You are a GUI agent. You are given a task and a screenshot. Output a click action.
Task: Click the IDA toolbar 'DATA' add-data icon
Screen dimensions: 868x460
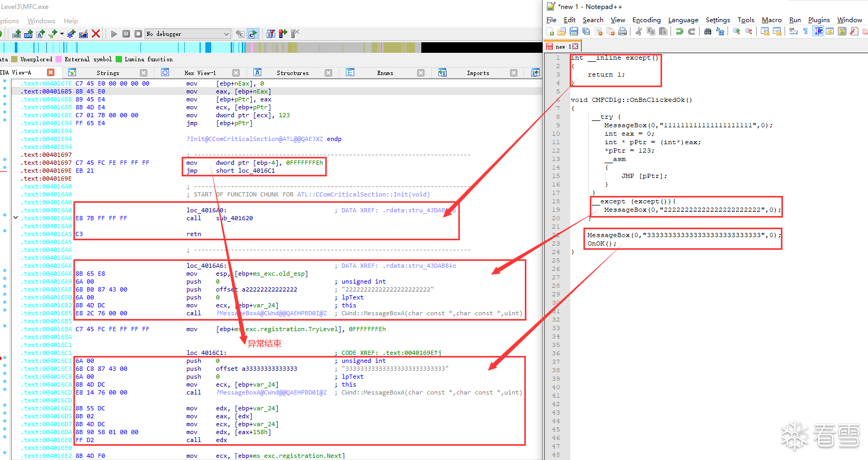pos(29,34)
